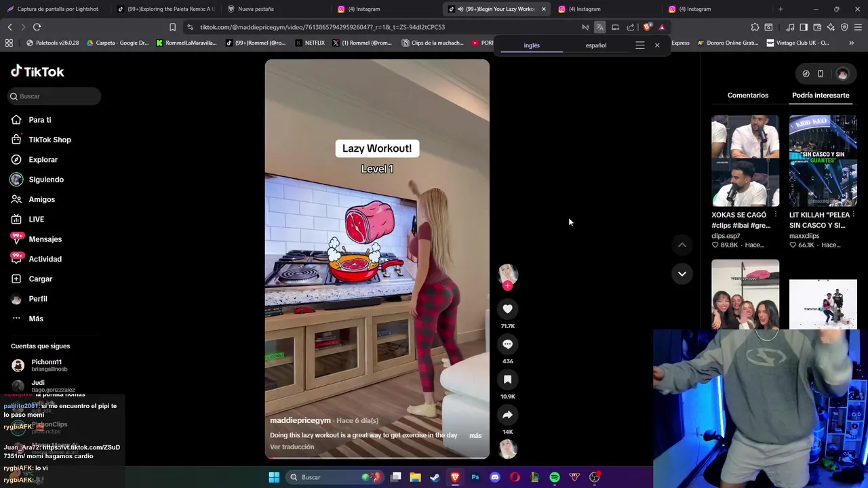The width and height of the screenshot is (868, 488).
Task: Open the Para ti feed
Action: 40,120
